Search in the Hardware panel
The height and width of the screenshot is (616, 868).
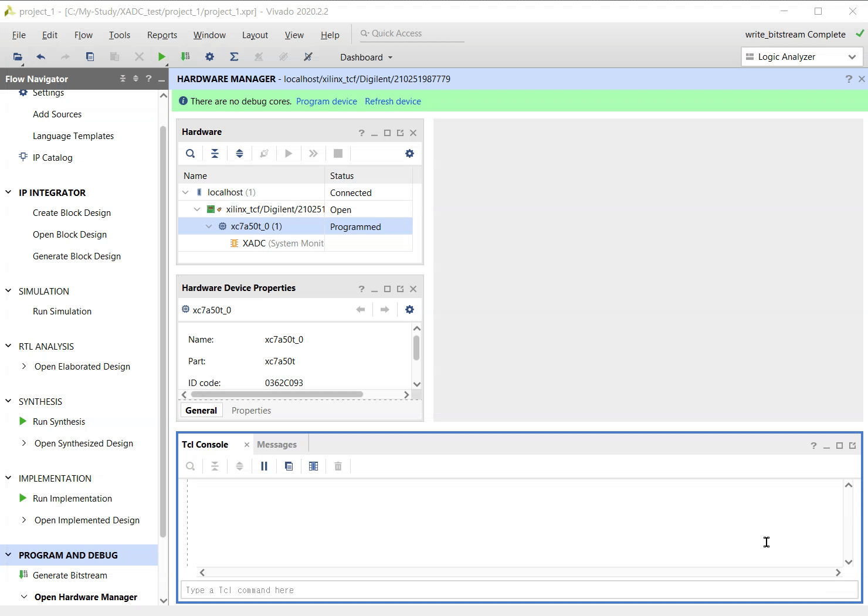click(x=190, y=154)
